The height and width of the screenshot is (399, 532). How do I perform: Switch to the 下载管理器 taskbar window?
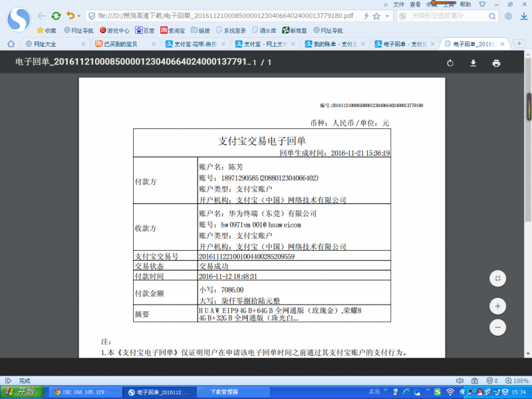233,392
